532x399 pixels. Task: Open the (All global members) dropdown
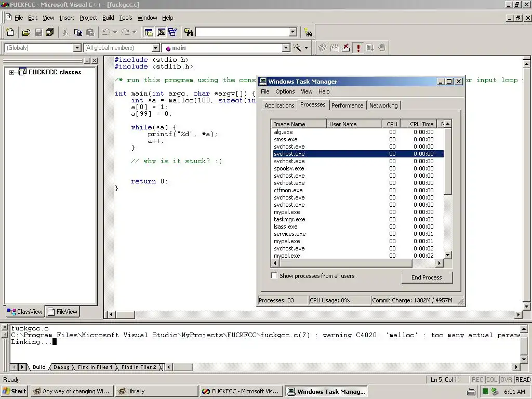click(155, 48)
